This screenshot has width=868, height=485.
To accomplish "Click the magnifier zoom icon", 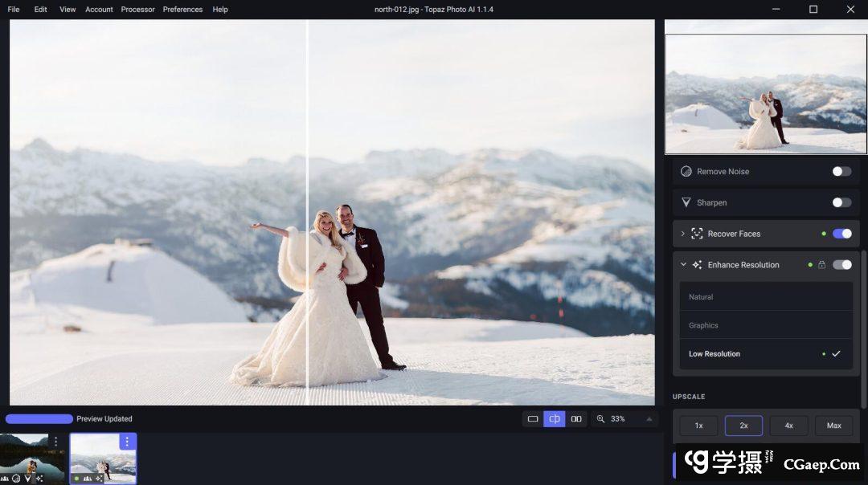I will 600,419.
